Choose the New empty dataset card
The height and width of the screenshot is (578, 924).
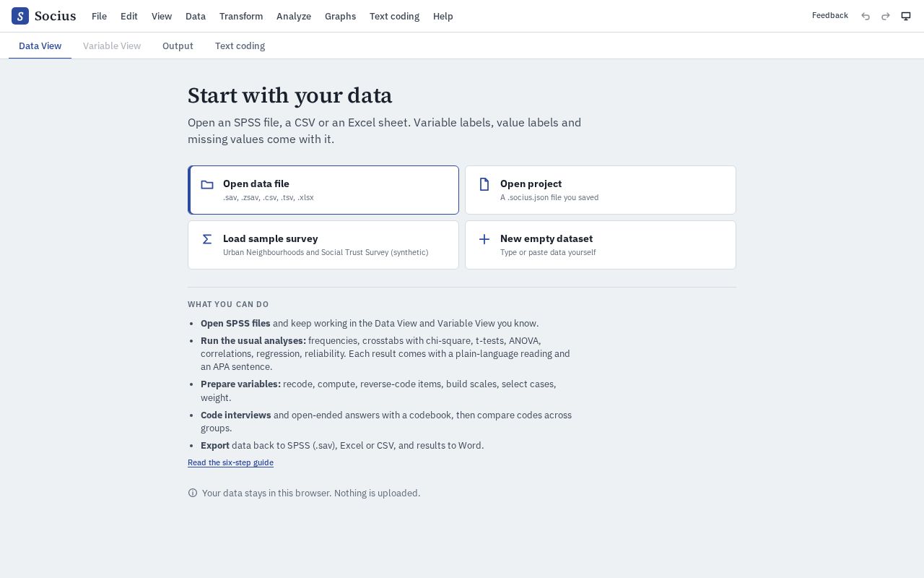tap(601, 245)
